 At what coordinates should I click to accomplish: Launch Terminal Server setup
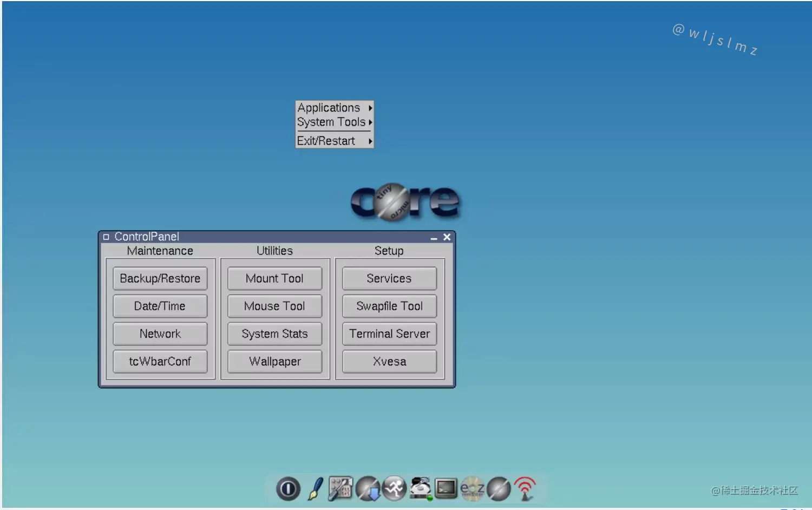tap(389, 334)
